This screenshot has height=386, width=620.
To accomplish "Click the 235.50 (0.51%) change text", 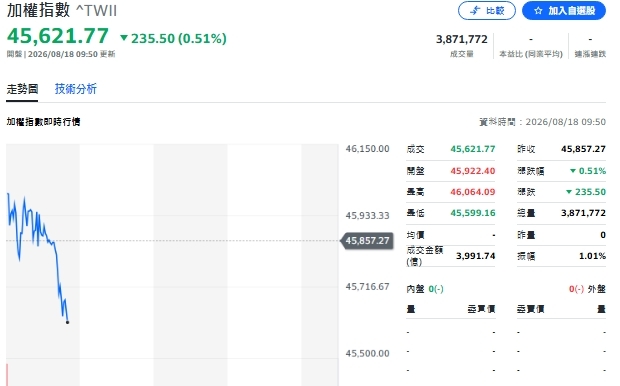I will tap(179, 38).
